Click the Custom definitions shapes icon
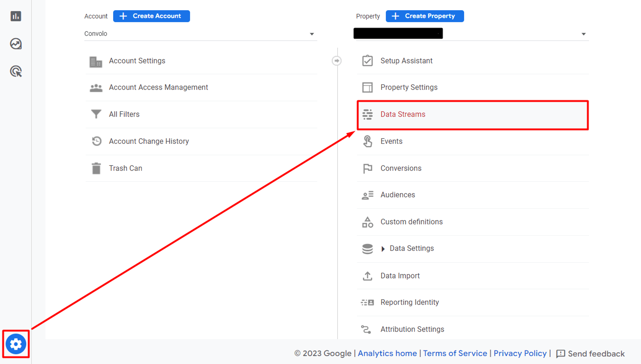The width and height of the screenshot is (641, 364). click(367, 222)
